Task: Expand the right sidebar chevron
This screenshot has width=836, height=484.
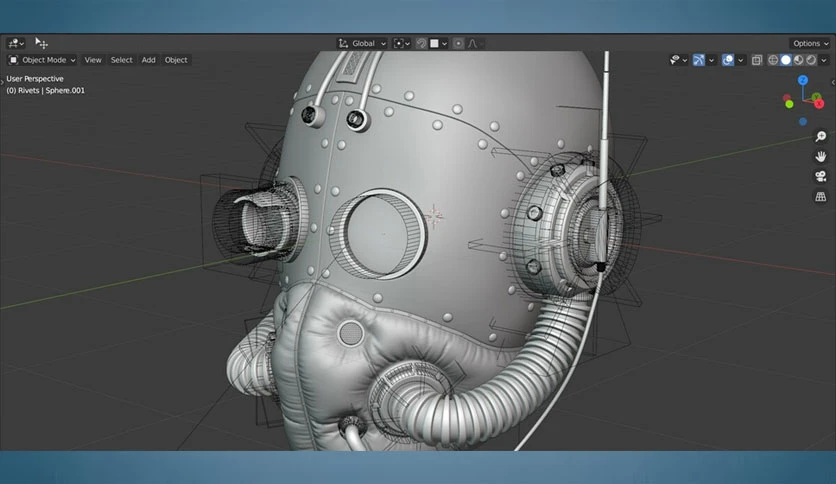Action: tap(833, 82)
